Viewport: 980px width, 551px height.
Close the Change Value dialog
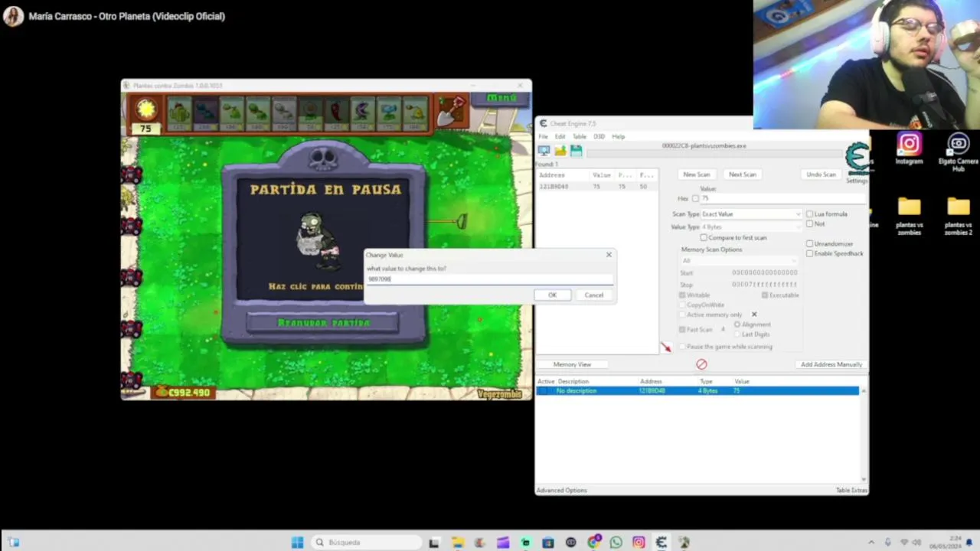[609, 255]
